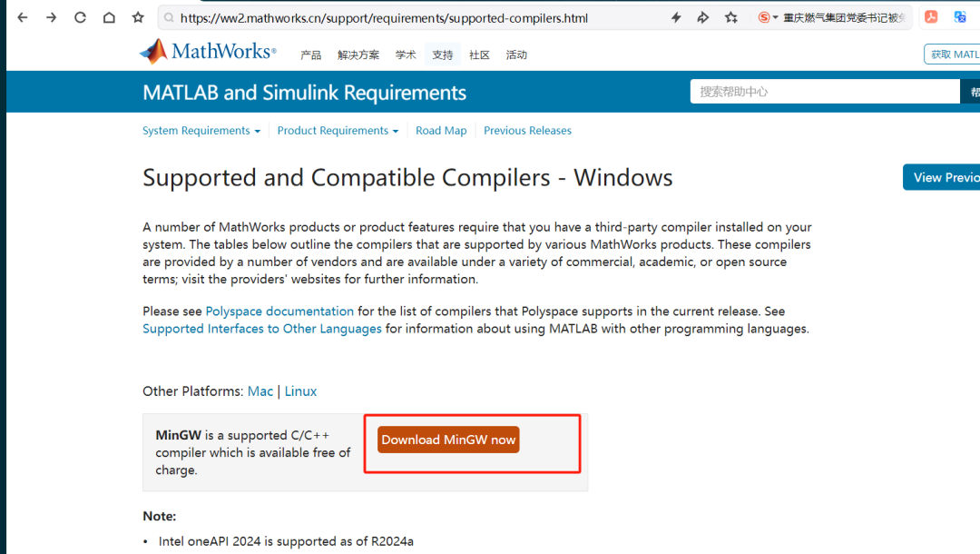Click the lightning bolt speed mode icon
The height and width of the screenshot is (554, 980).
[x=676, y=17]
